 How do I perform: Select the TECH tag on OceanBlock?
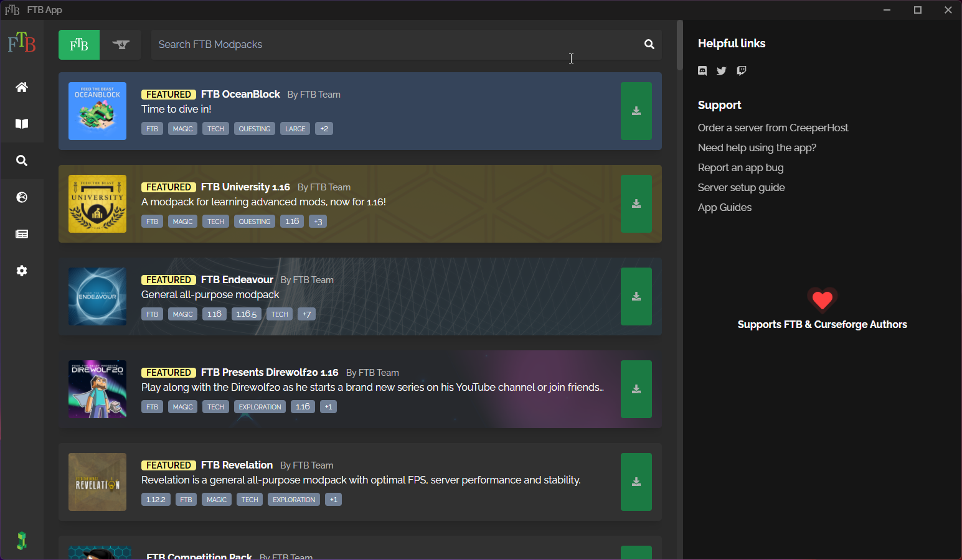tap(215, 129)
